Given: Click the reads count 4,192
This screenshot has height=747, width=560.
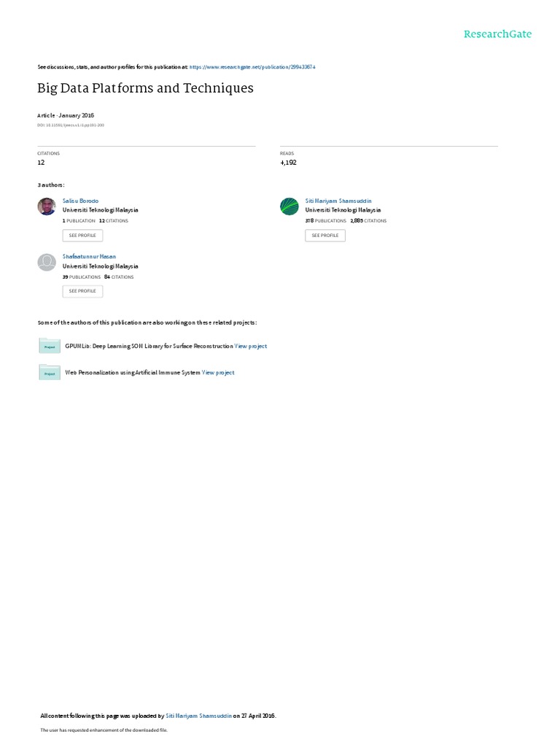Looking at the screenshot, I should tap(288, 163).
